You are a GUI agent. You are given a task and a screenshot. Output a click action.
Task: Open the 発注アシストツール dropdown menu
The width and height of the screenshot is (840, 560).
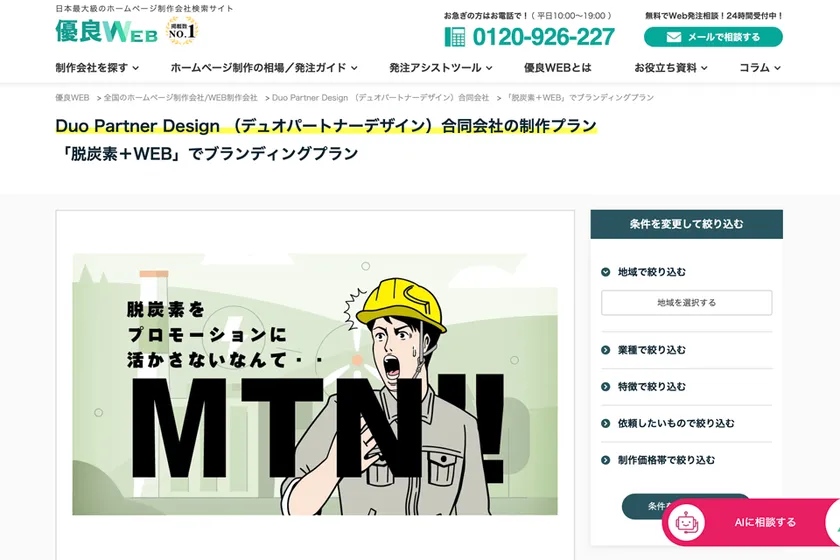pyautogui.click(x=440, y=68)
